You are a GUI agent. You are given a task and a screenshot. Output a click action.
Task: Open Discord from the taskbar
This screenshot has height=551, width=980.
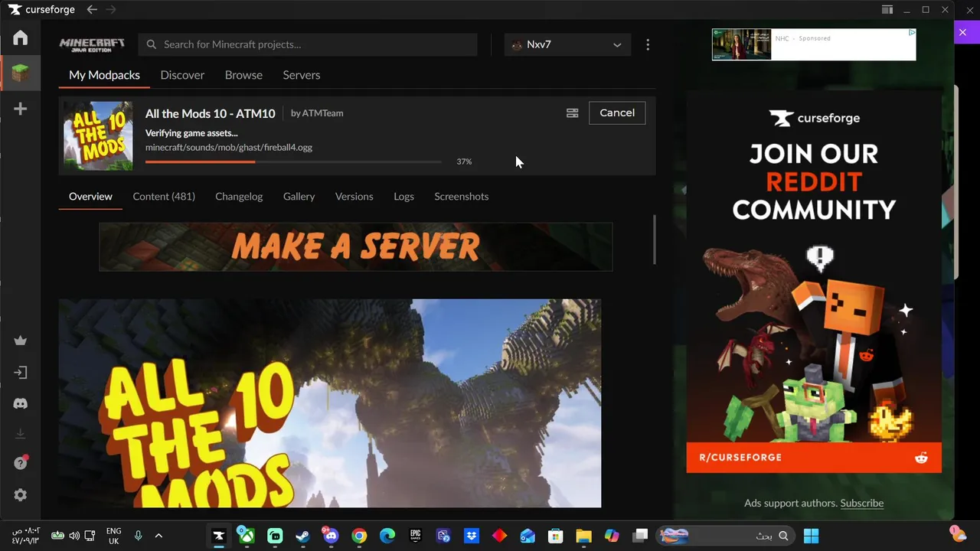coord(331,536)
